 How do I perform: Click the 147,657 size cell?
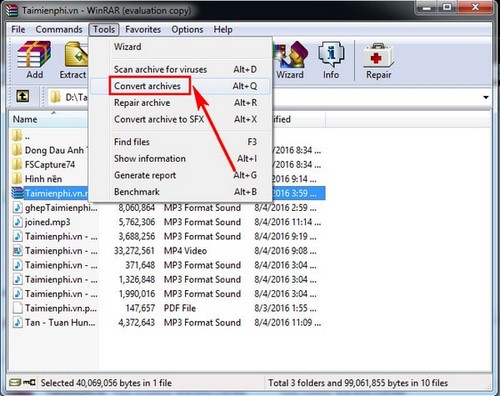point(140,308)
